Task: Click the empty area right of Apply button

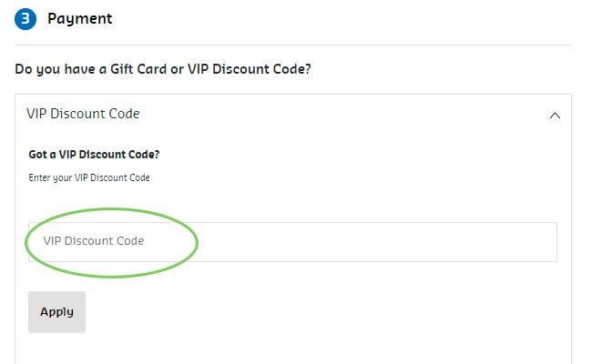Action: [x=319, y=312]
